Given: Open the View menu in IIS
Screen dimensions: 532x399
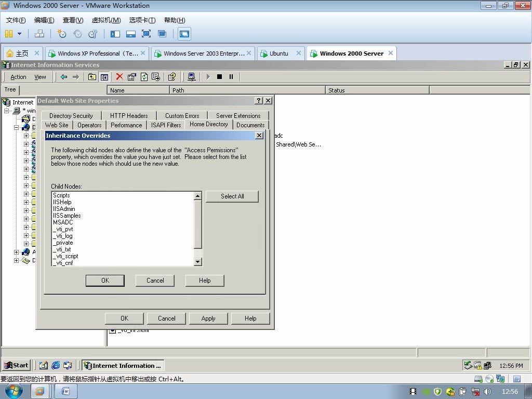Looking at the screenshot, I should 40,77.
